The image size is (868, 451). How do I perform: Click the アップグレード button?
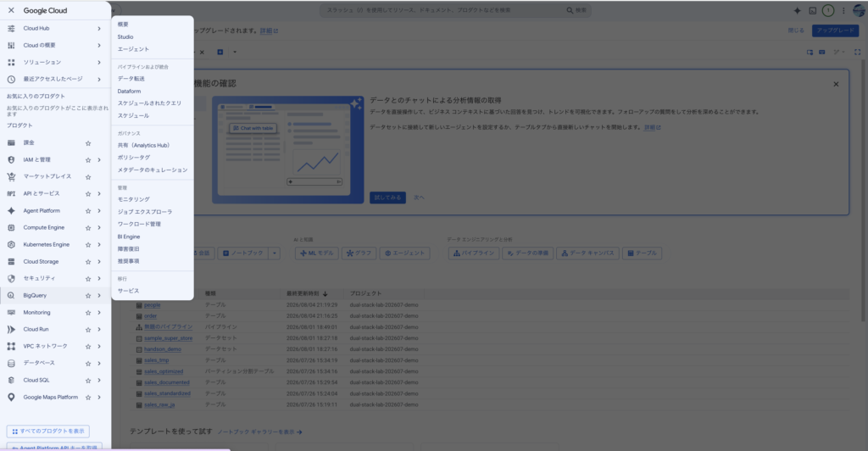835,31
